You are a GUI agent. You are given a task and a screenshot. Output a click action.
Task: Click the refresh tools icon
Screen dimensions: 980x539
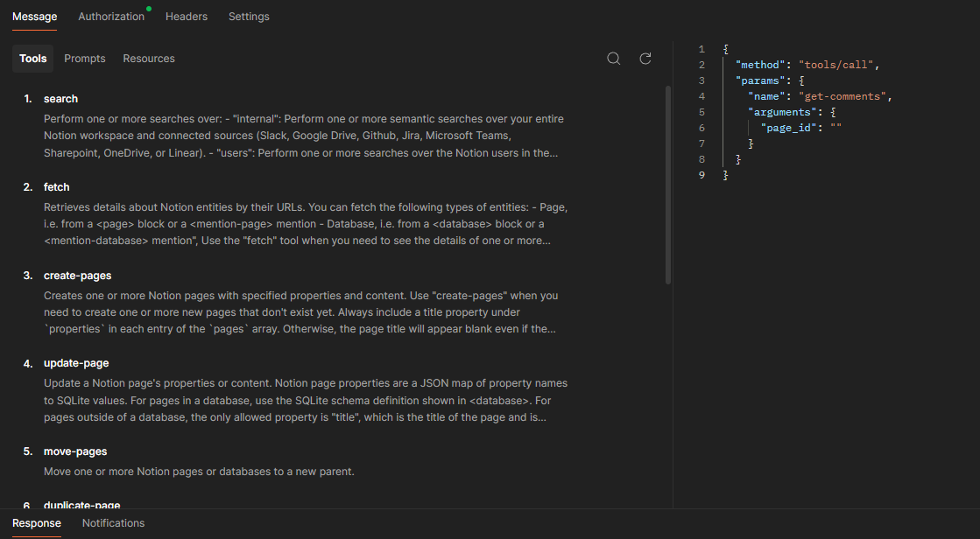tap(645, 58)
